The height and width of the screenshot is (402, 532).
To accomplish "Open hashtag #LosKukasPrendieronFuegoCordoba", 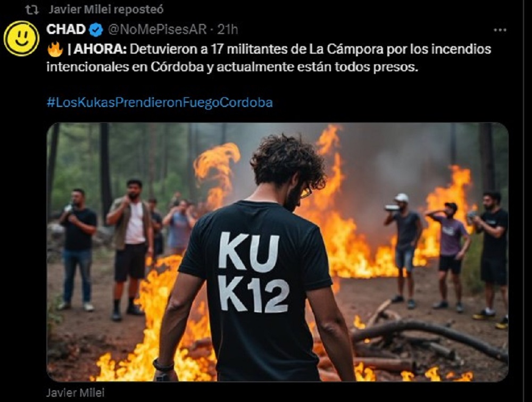I will pyautogui.click(x=160, y=103).
